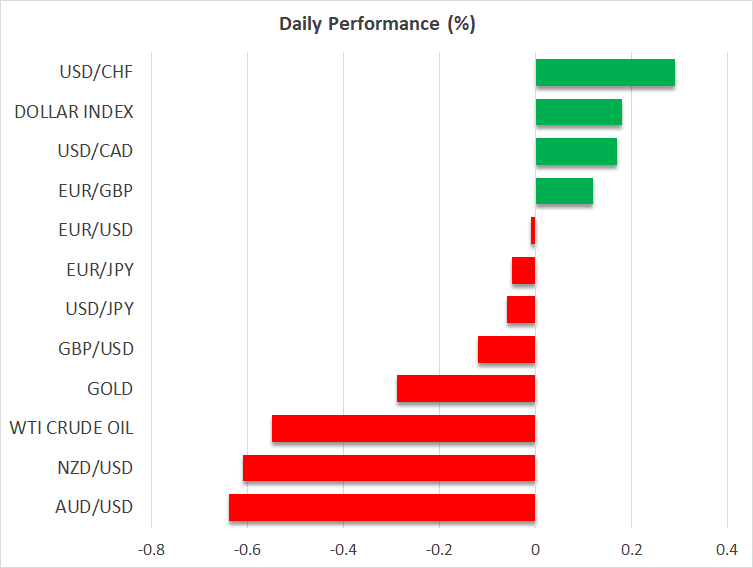753x568 pixels.
Task: Select the red GOLD bar
Action: pos(466,389)
